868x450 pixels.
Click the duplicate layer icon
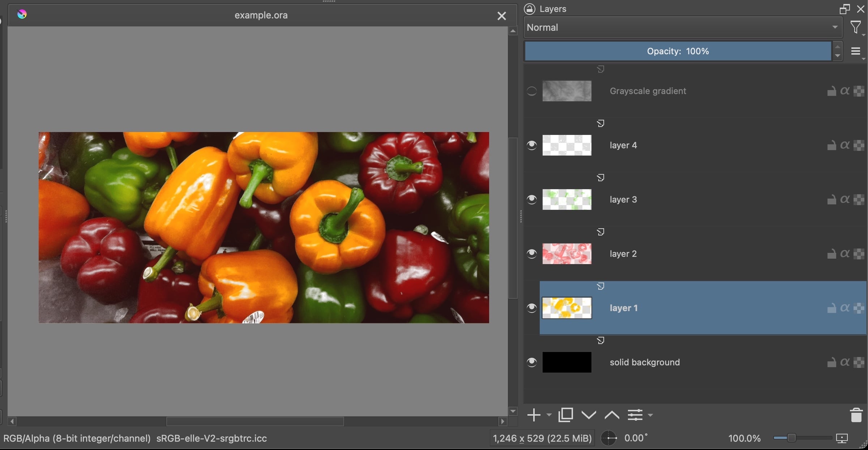pos(566,415)
